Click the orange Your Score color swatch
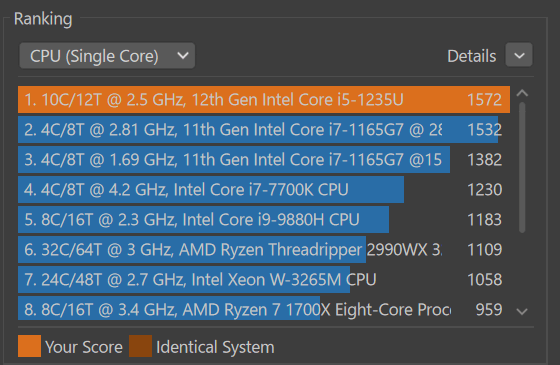This screenshot has width=560, height=365. click(29, 346)
